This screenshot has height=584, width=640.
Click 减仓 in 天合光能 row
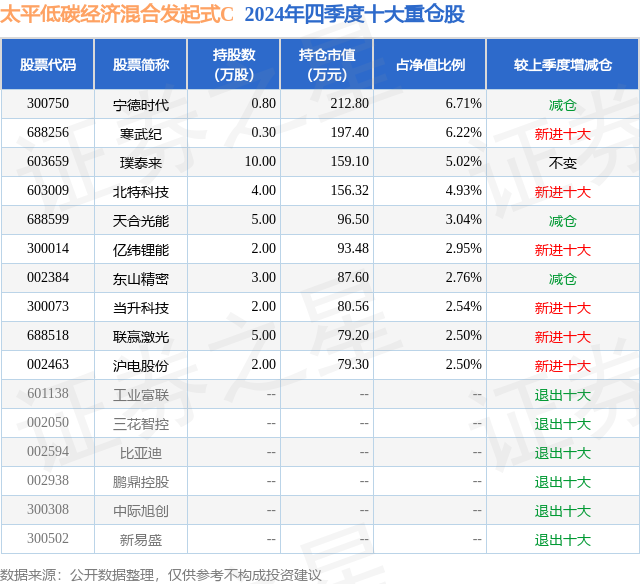point(563,221)
